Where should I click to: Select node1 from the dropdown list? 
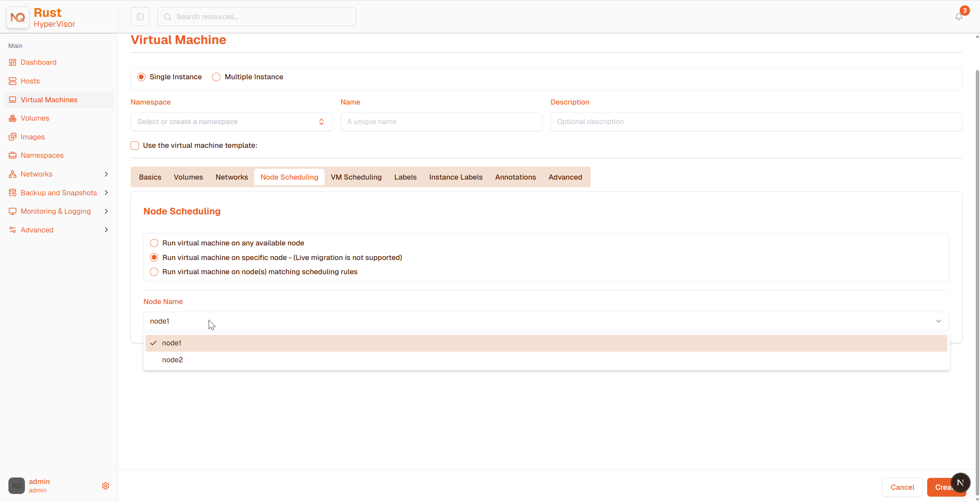(546, 343)
